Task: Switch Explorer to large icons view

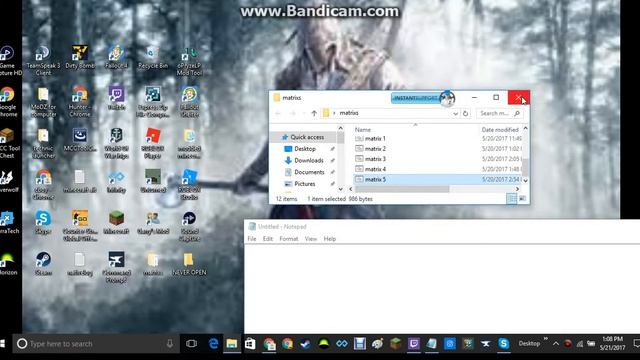Action: click(522, 198)
